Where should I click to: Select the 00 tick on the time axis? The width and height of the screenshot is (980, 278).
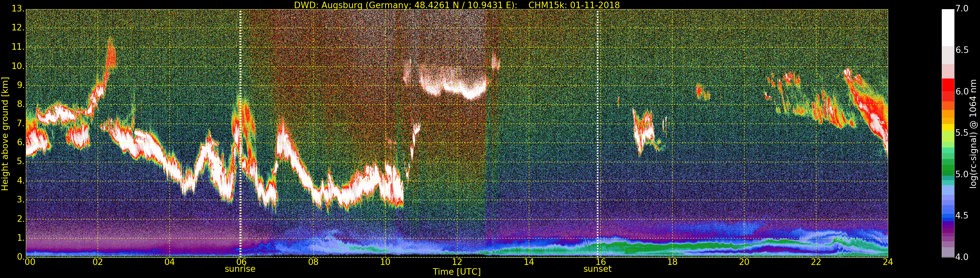[29, 262]
